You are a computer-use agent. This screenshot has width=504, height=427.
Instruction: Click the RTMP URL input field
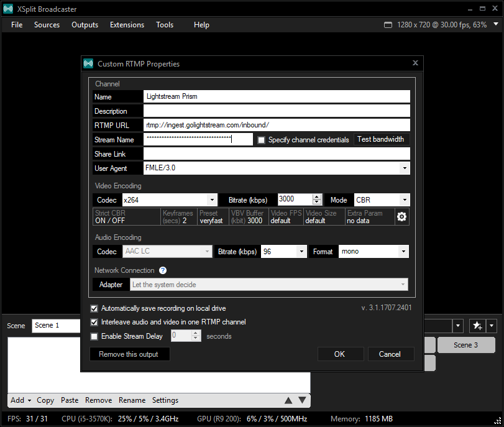pos(277,125)
